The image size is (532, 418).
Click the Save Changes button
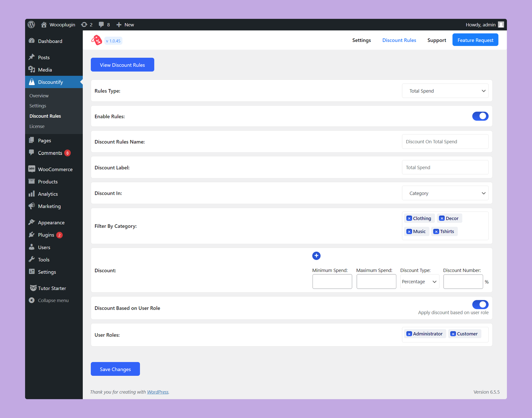(115, 369)
